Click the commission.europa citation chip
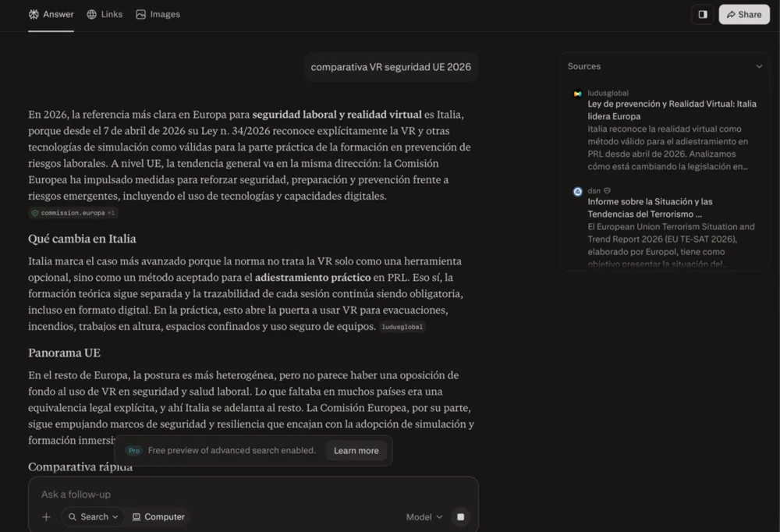 [x=73, y=213]
